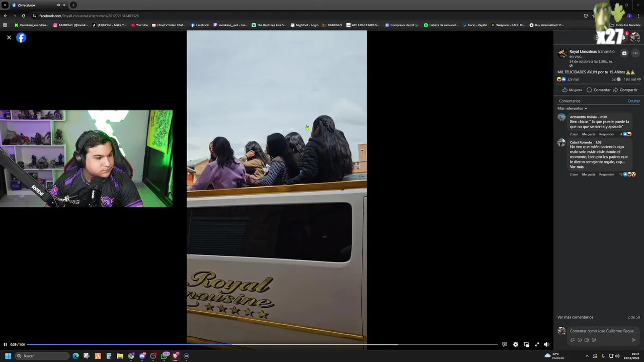
Task: Open the video settings gear
Action: (516, 344)
